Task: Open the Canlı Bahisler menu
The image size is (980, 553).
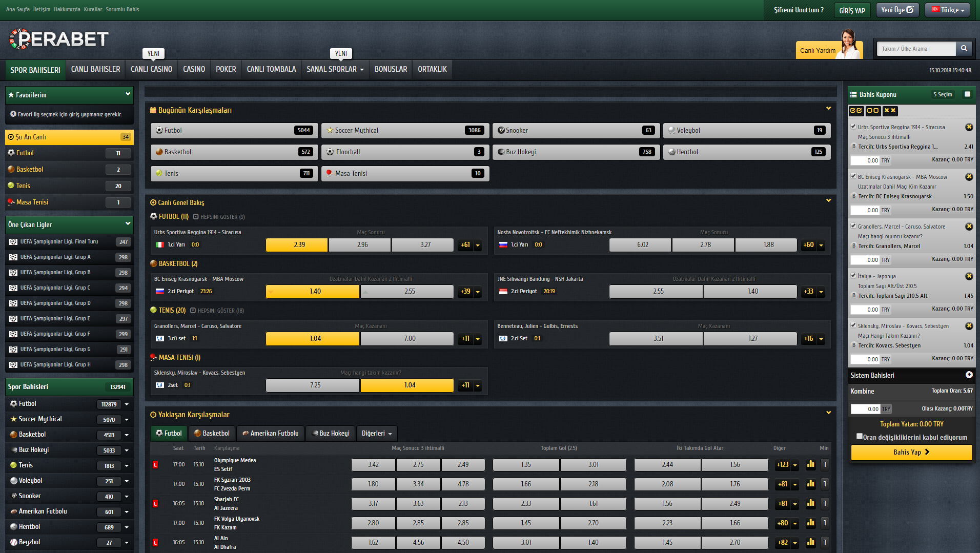Action: tap(95, 69)
